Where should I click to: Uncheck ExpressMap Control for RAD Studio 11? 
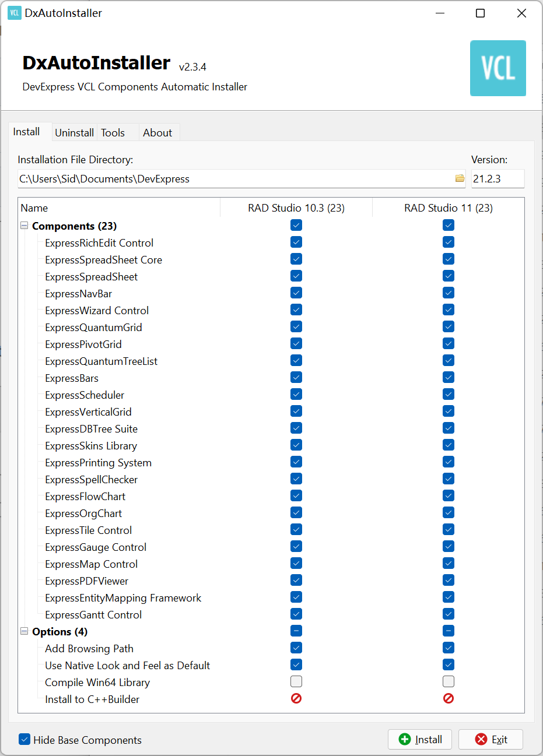tap(449, 563)
